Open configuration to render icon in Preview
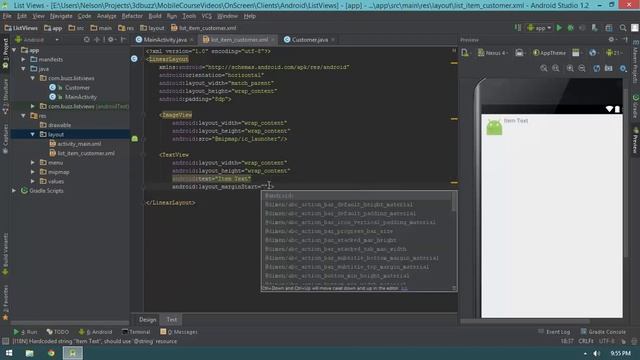640x360 pixels. click(465, 53)
